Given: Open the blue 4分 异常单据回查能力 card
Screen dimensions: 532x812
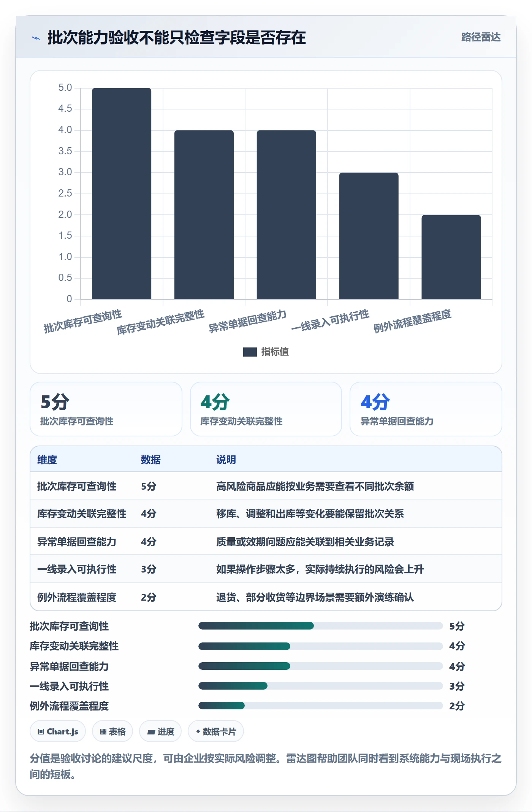Looking at the screenshot, I should 426,409.
